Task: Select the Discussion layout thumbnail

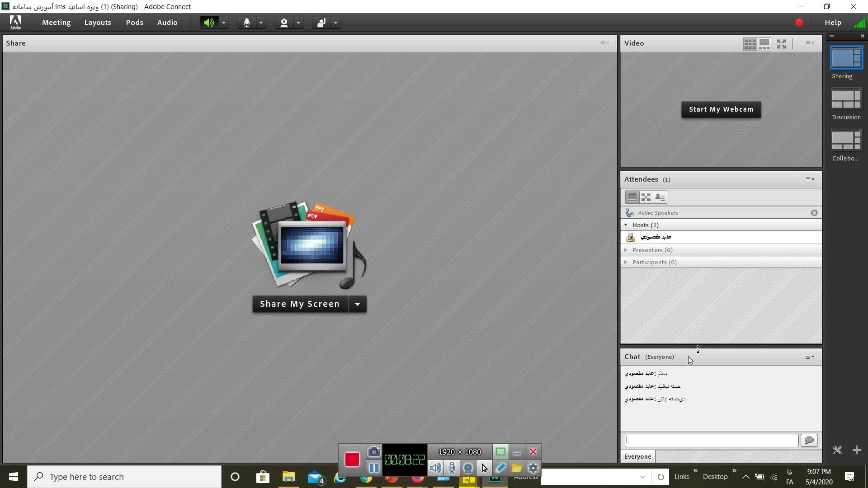Action: coord(846,100)
